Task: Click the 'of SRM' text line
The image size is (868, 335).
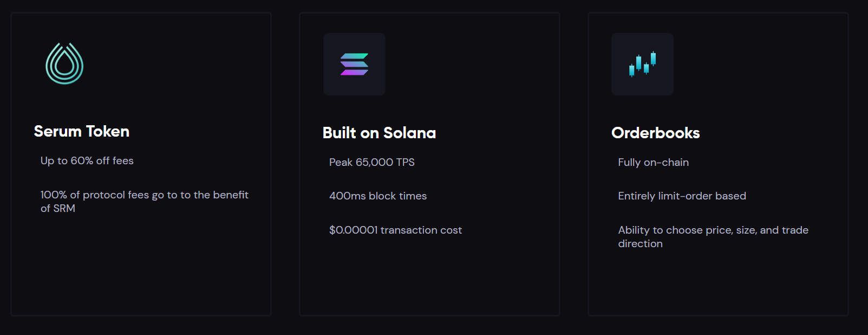Action: [x=58, y=208]
